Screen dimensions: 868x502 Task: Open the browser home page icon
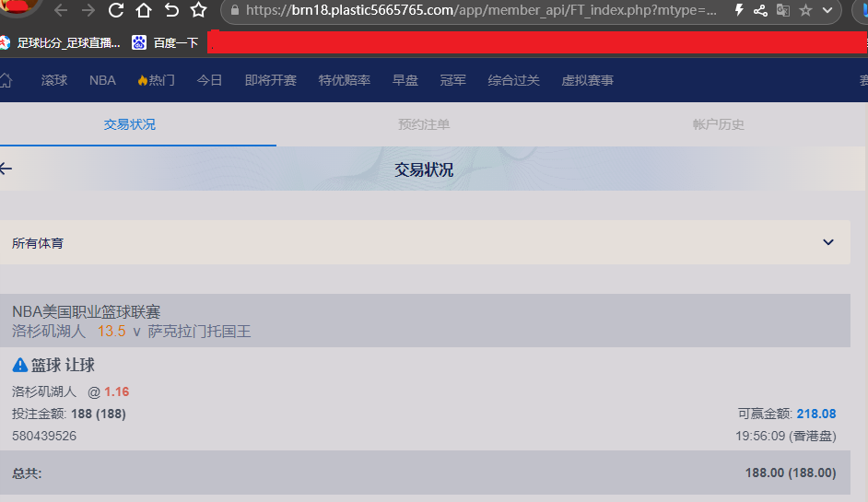click(144, 10)
